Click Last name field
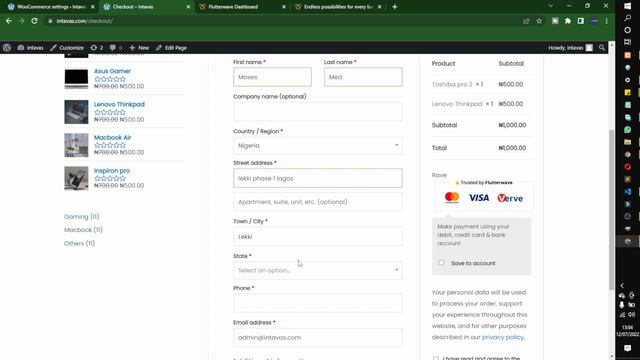 point(363,77)
